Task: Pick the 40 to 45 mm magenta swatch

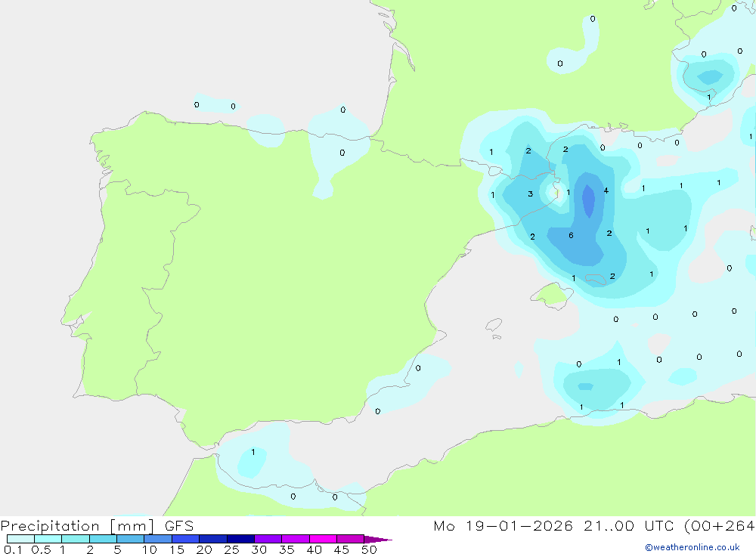Action: click(x=323, y=539)
